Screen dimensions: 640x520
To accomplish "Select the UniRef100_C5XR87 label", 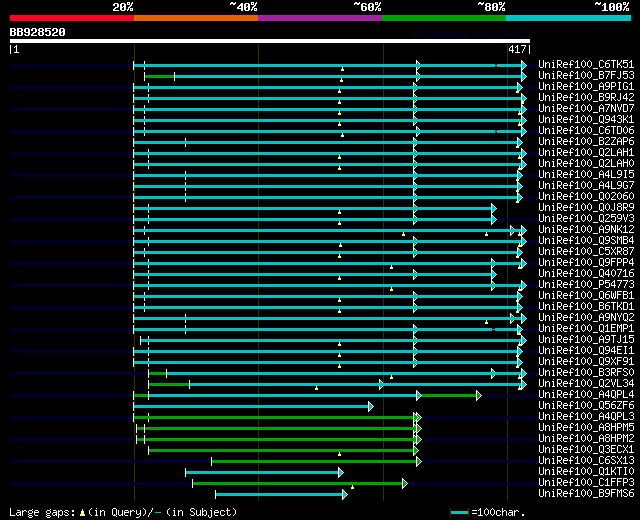I will tap(586, 252).
